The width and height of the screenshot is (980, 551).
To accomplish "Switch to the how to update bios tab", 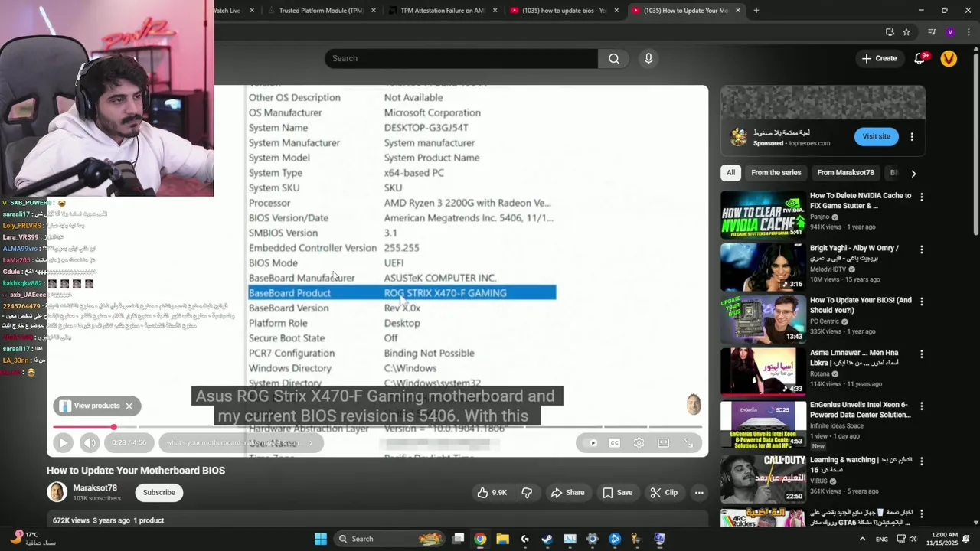I will [x=564, y=11].
